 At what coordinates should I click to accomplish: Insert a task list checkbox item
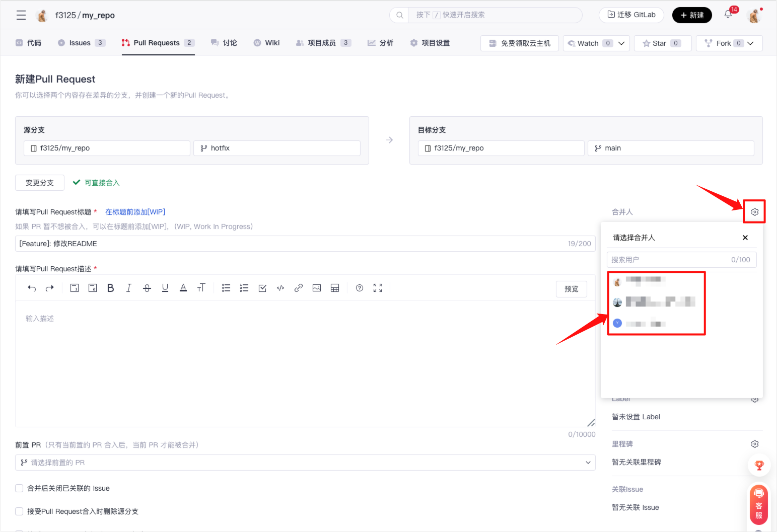[262, 288]
